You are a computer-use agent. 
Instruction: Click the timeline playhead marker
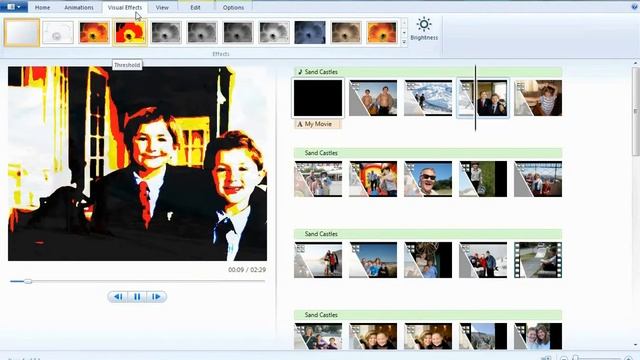[476, 98]
